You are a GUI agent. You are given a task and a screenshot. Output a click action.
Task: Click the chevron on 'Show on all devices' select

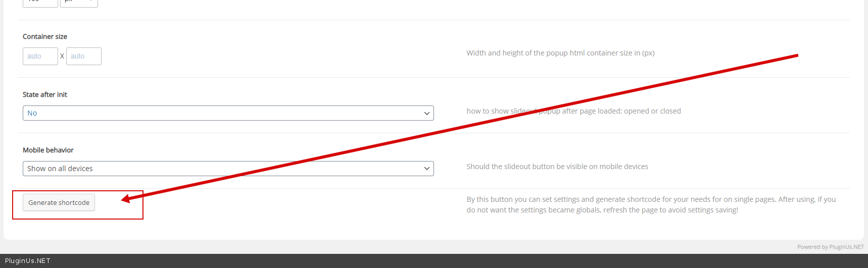(427, 169)
